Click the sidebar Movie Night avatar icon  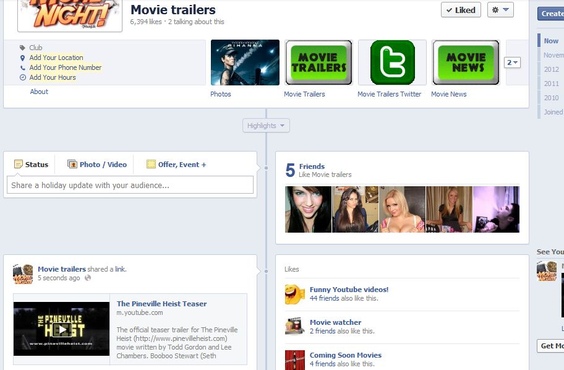(x=546, y=271)
